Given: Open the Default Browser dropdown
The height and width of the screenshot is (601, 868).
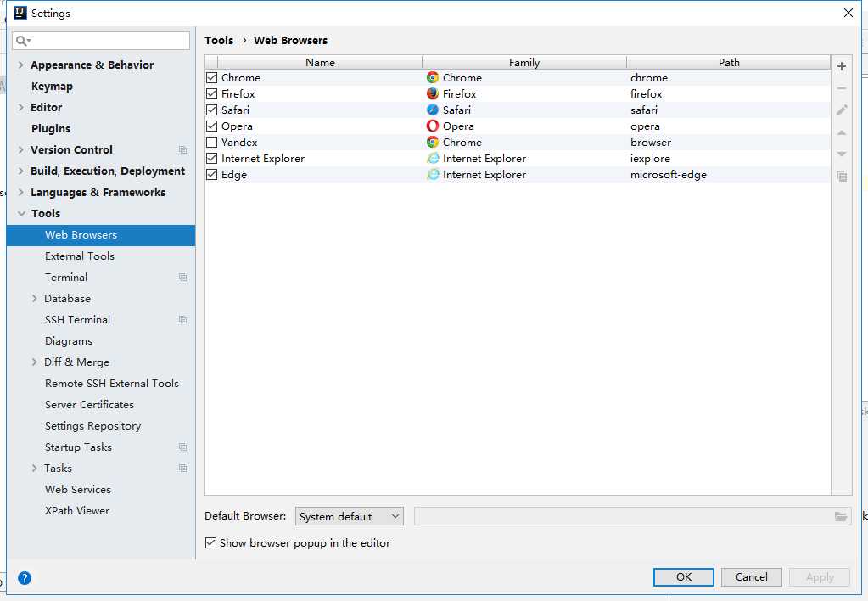Looking at the screenshot, I should point(350,516).
